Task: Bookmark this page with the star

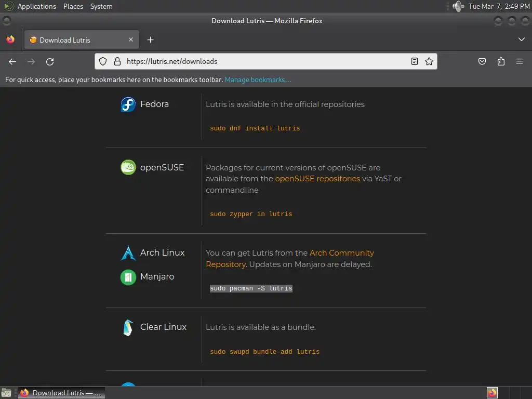Action: click(x=429, y=61)
